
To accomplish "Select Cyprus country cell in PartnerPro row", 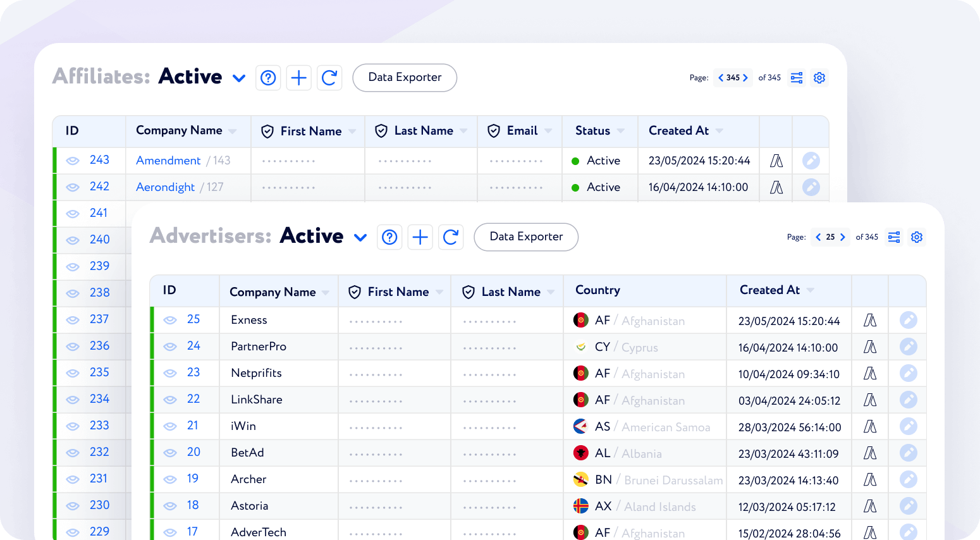I will click(644, 347).
